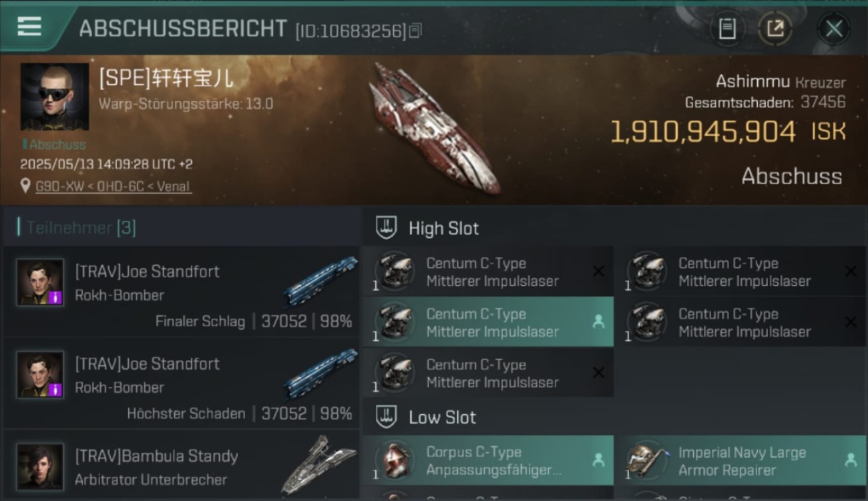Select Joe Standfort Finaler Schlag entry
Image resolution: width=868 pixels, height=501 pixels.
[x=181, y=292]
